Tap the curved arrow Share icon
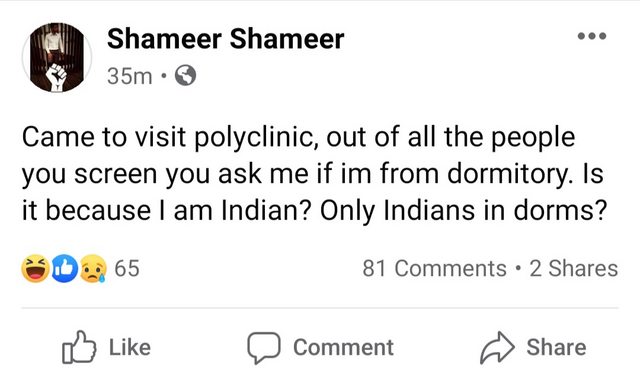The height and width of the screenshot is (385, 640). pos(497,348)
